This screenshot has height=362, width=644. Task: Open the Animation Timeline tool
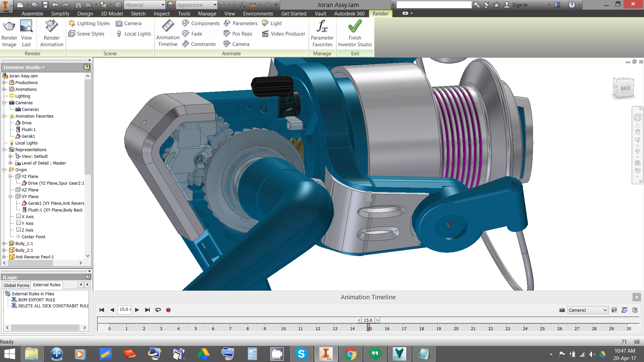coord(168,33)
